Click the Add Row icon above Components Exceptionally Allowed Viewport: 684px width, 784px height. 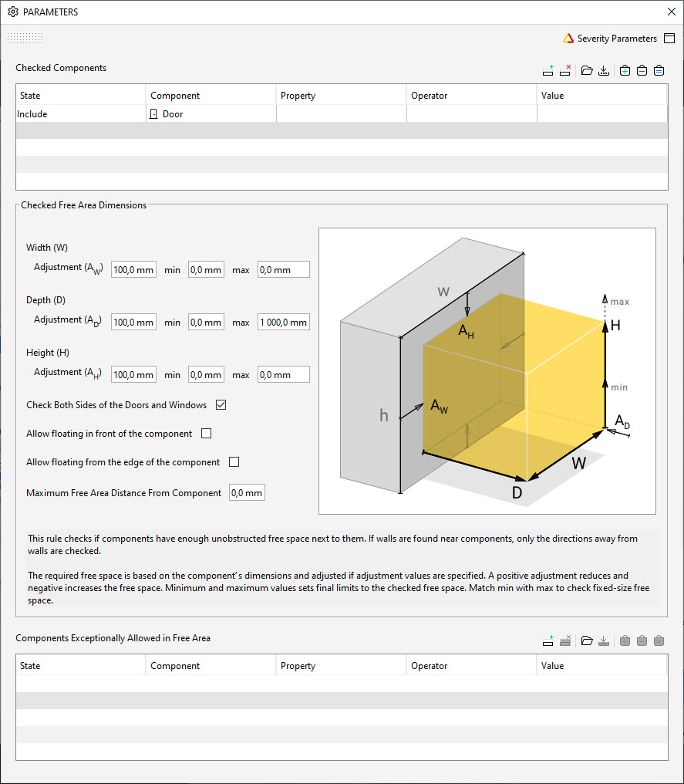(x=548, y=640)
